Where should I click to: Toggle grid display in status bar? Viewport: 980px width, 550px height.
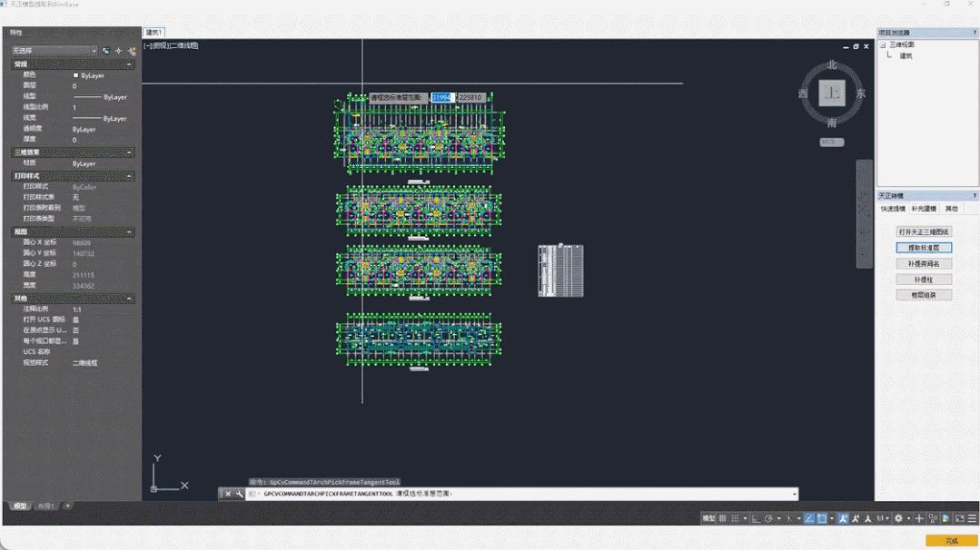pos(723,518)
